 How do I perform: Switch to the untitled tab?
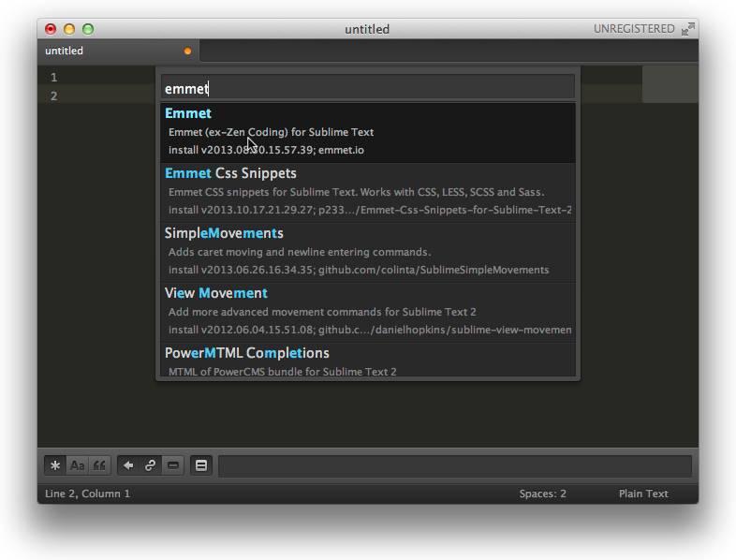pyautogui.click(x=118, y=51)
